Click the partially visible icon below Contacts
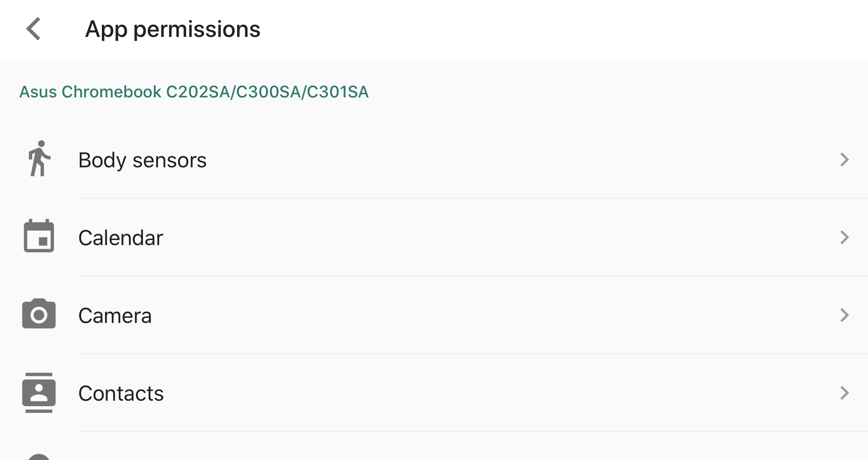The height and width of the screenshot is (460, 868). [x=39, y=457]
